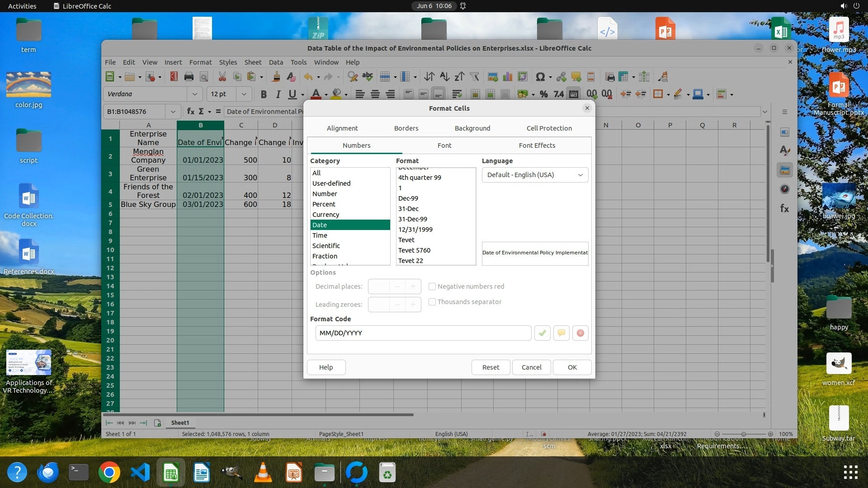Open the sidebar Functions panel
This screenshot has width=868, height=488.
784,208
